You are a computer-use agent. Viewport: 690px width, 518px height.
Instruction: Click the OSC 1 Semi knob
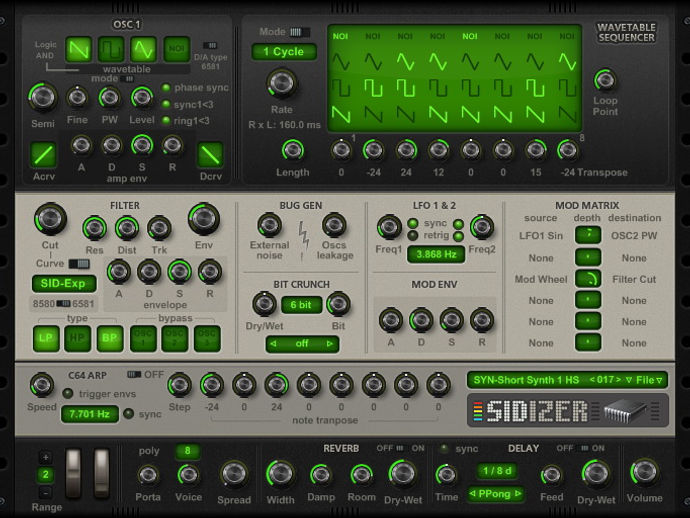(x=43, y=97)
